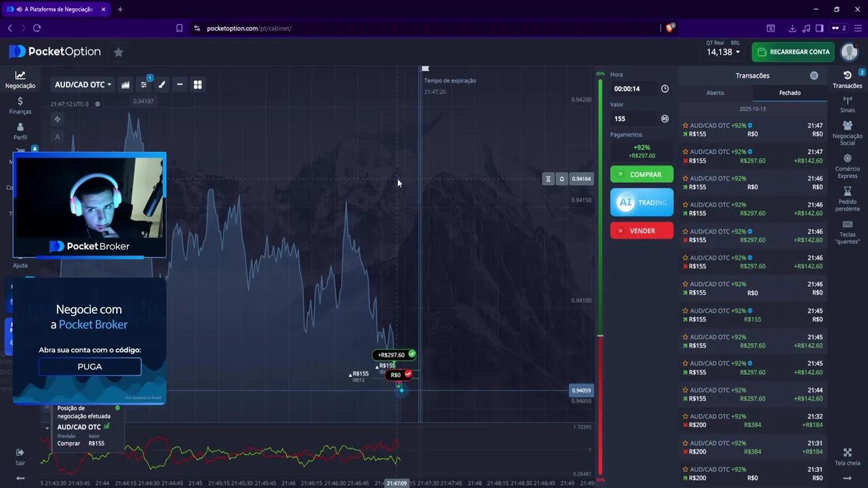Click the time settings gear by 21:47:12
868x488 pixels.
98,104
